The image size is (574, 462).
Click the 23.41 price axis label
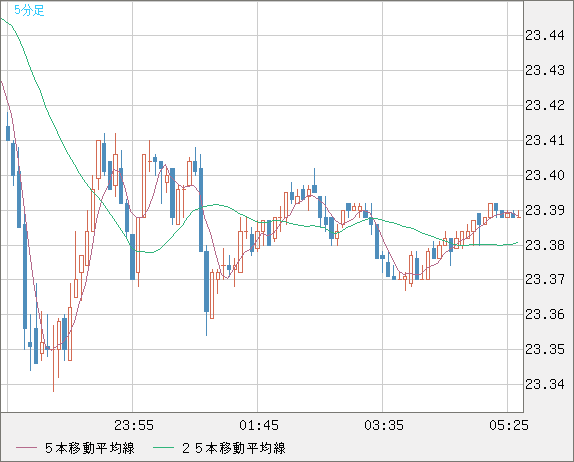[545, 140]
